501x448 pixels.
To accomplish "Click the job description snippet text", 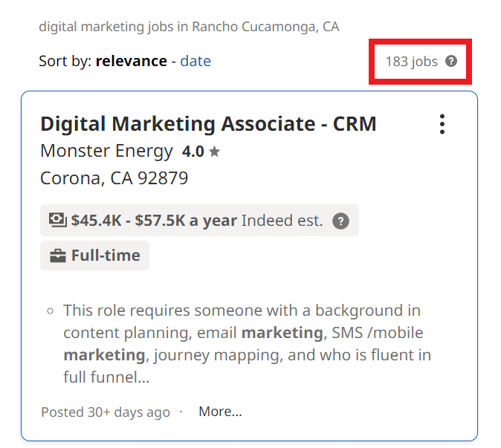I will tap(247, 343).
